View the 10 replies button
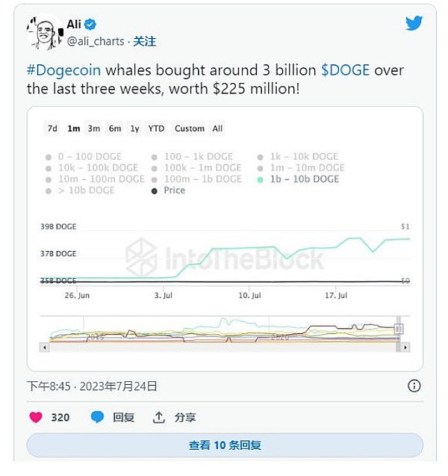Viewport: 448px width, 476px height. [225, 445]
